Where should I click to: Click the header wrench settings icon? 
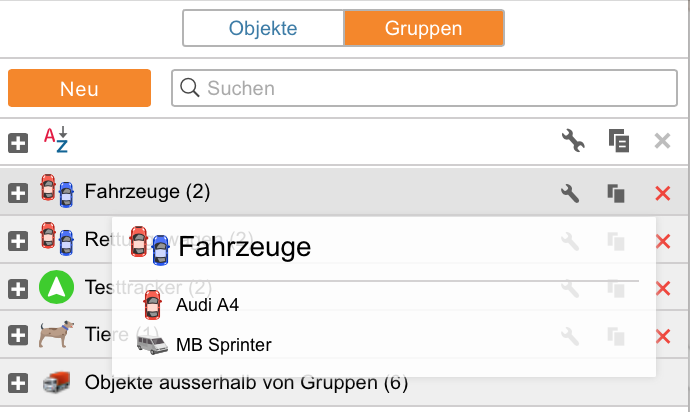pos(572,142)
